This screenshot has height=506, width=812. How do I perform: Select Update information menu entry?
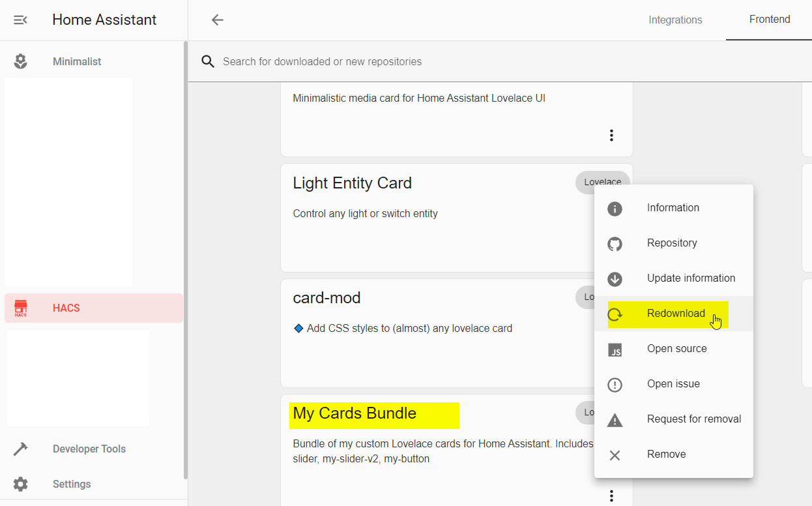pyautogui.click(x=674, y=278)
